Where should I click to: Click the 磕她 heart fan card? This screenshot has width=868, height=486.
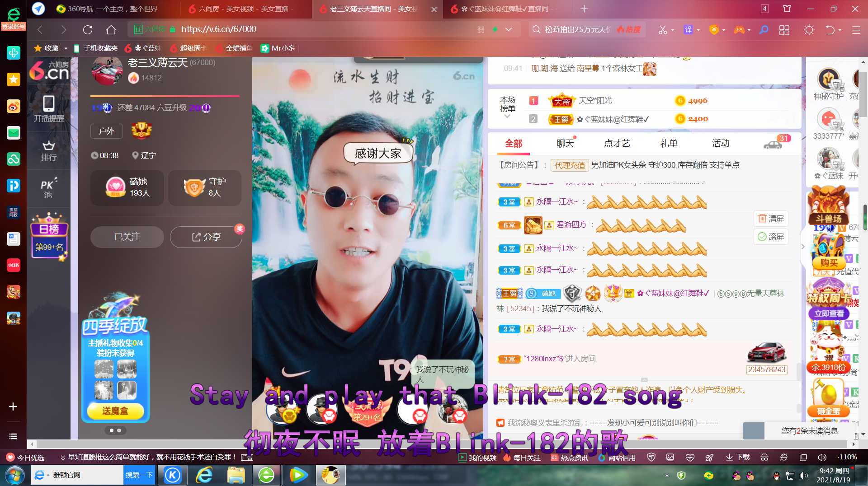[127, 187]
